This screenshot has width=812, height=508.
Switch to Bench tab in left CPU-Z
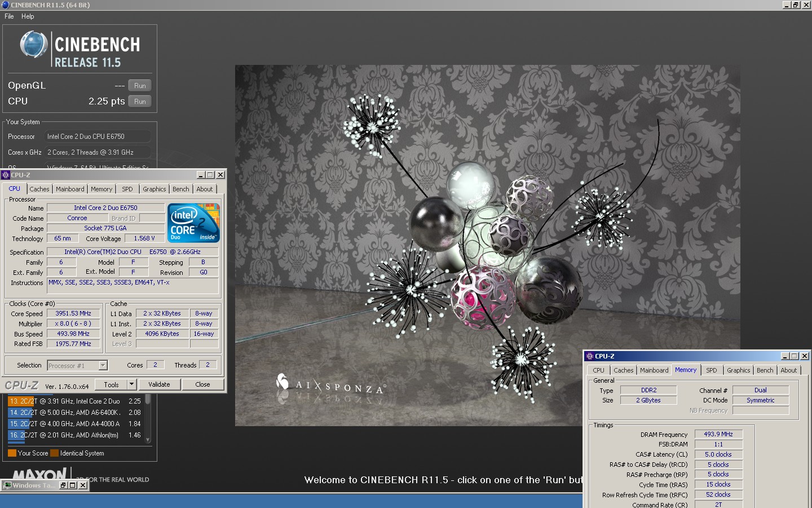coord(181,189)
